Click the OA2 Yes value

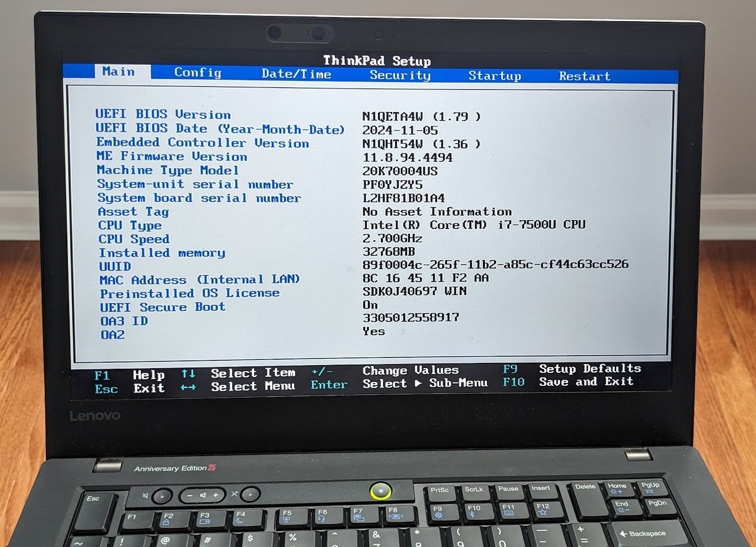(374, 332)
